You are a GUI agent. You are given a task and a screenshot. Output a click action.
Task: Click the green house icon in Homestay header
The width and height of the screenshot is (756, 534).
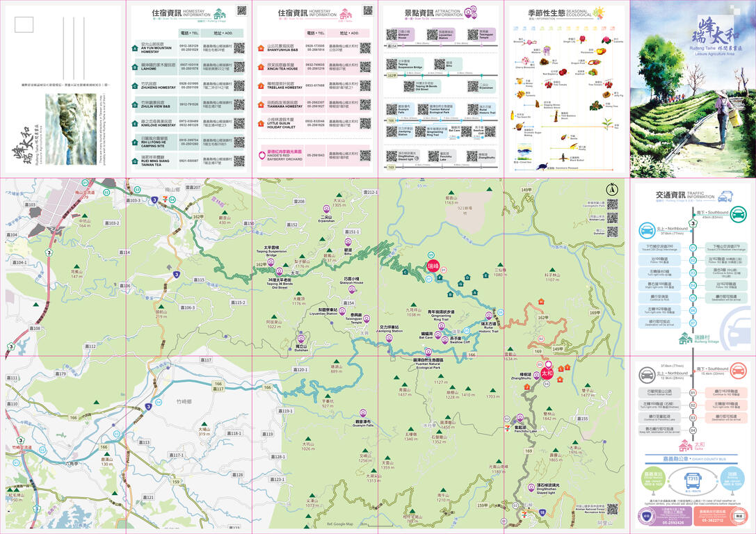click(x=219, y=15)
